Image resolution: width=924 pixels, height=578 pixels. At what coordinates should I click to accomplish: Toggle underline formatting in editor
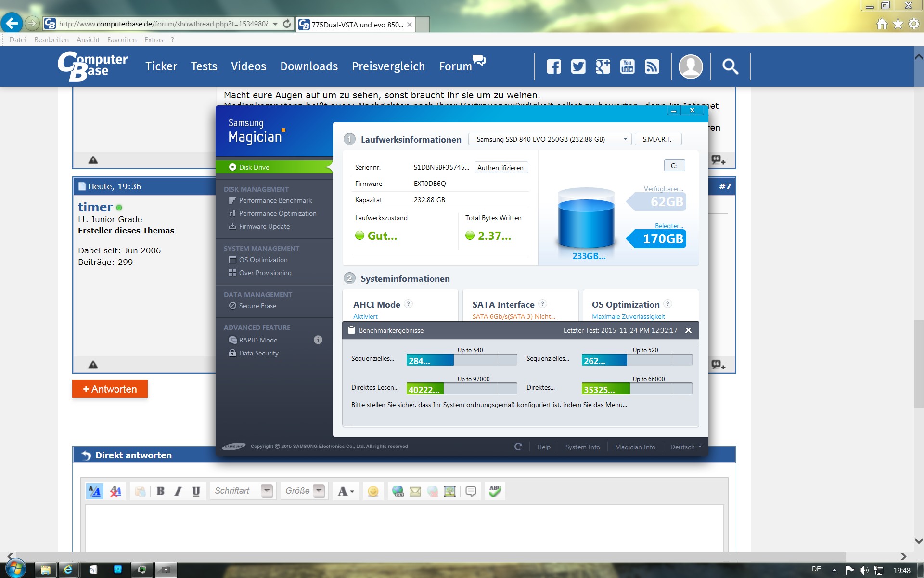coord(196,491)
